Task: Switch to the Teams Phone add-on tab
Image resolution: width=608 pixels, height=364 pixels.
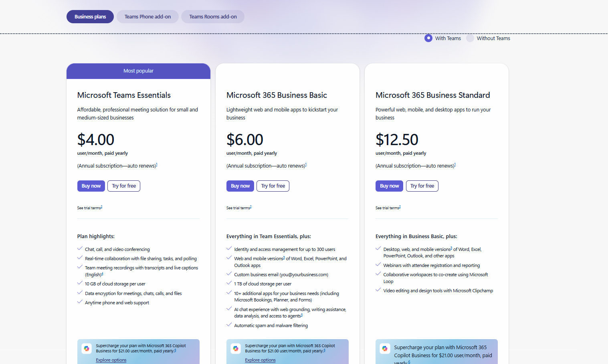Action: (147, 16)
